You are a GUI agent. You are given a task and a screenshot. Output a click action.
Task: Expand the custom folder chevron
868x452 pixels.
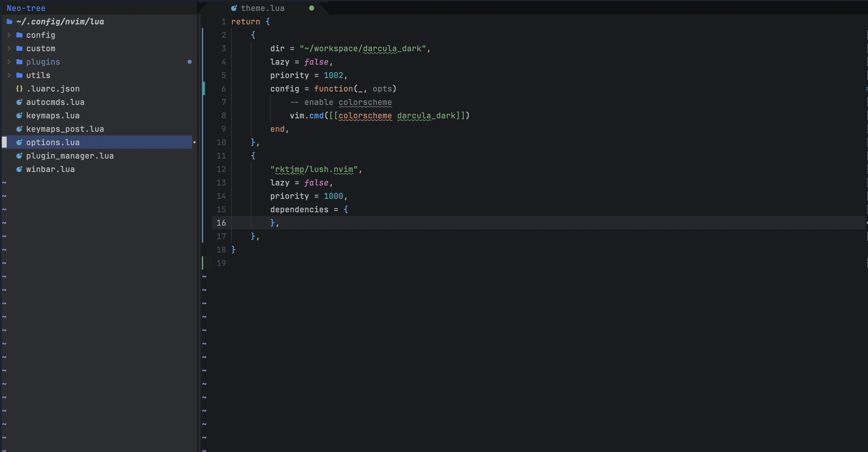tap(9, 48)
